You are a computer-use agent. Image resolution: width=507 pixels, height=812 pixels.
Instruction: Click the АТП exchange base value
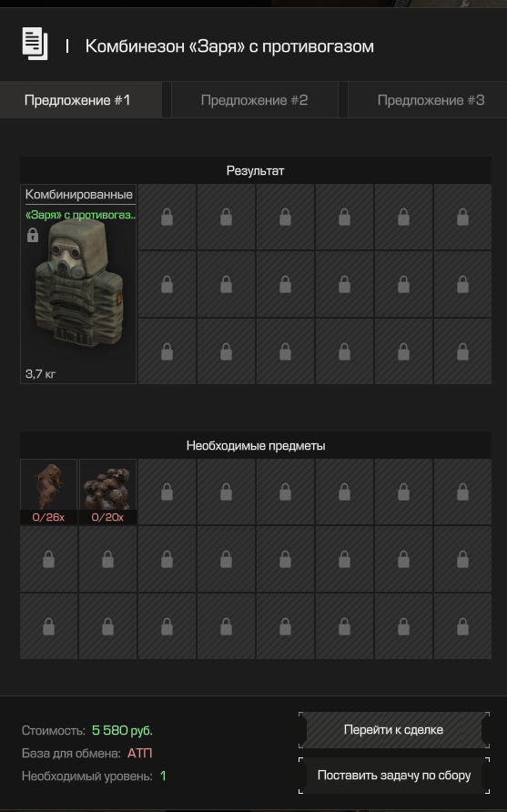pyautogui.click(x=140, y=753)
